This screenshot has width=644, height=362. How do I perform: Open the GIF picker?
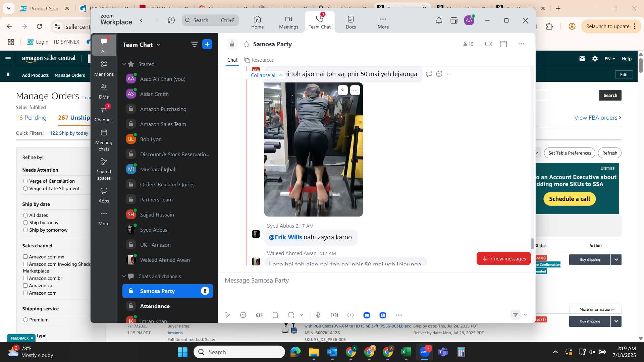click(x=259, y=315)
